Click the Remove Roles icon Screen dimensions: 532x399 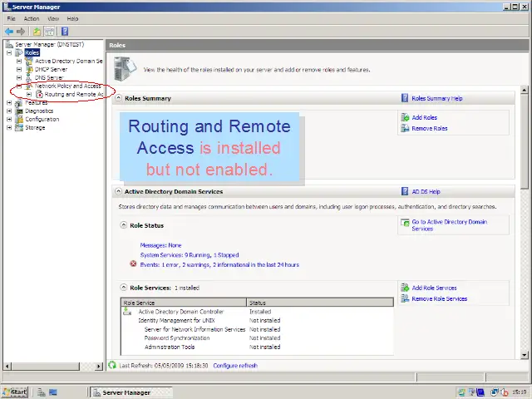pos(405,128)
